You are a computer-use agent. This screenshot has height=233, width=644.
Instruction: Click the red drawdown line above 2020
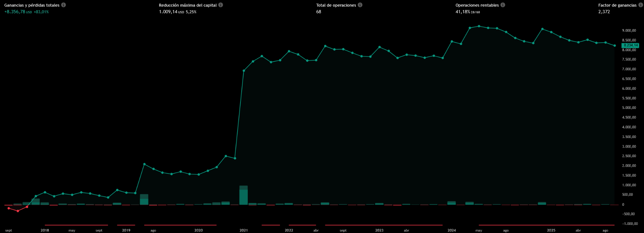tap(180, 225)
